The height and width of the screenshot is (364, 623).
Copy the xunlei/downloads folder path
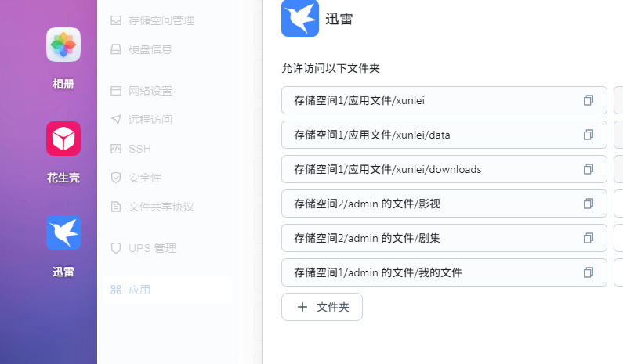[588, 170]
